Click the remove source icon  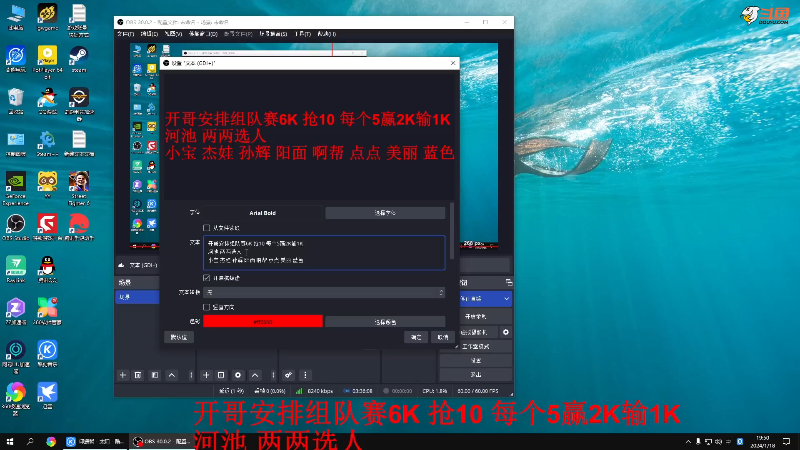click(221, 375)
